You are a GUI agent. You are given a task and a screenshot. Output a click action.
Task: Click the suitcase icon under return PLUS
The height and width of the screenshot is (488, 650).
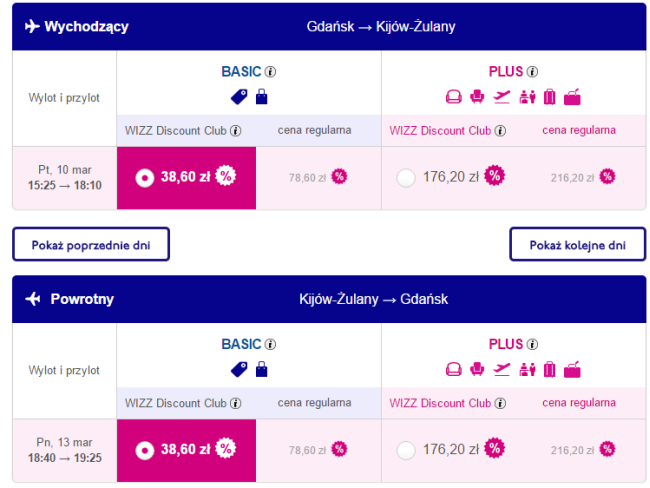[x=549, y=370]
